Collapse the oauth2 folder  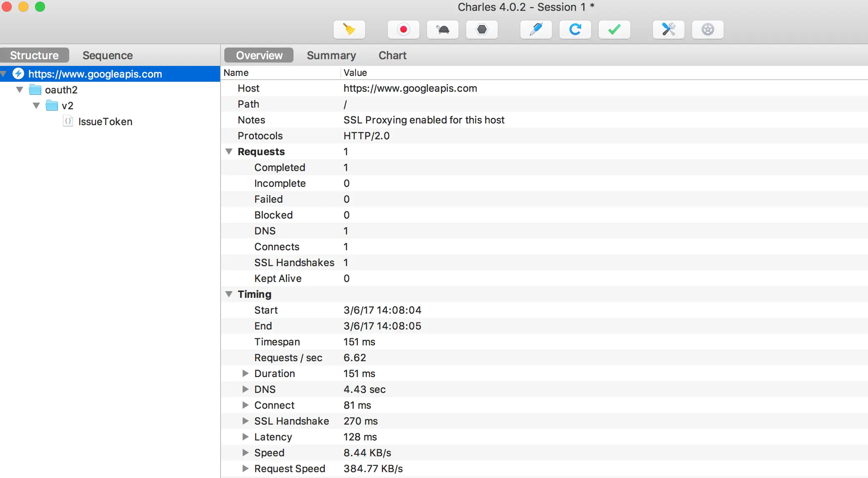[x=20, y=90]
